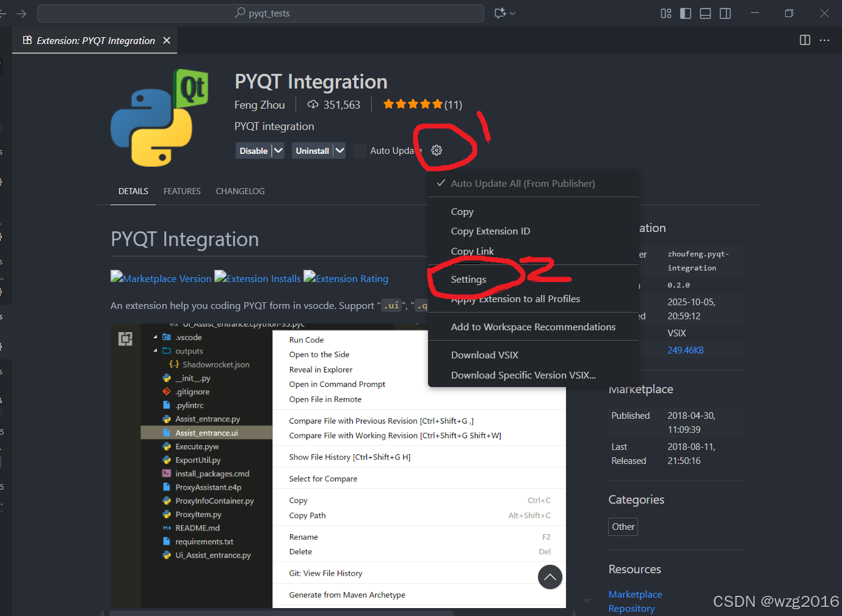Click the Last Released date 2018-08-11
842x616 pixels.
point(691,454)
